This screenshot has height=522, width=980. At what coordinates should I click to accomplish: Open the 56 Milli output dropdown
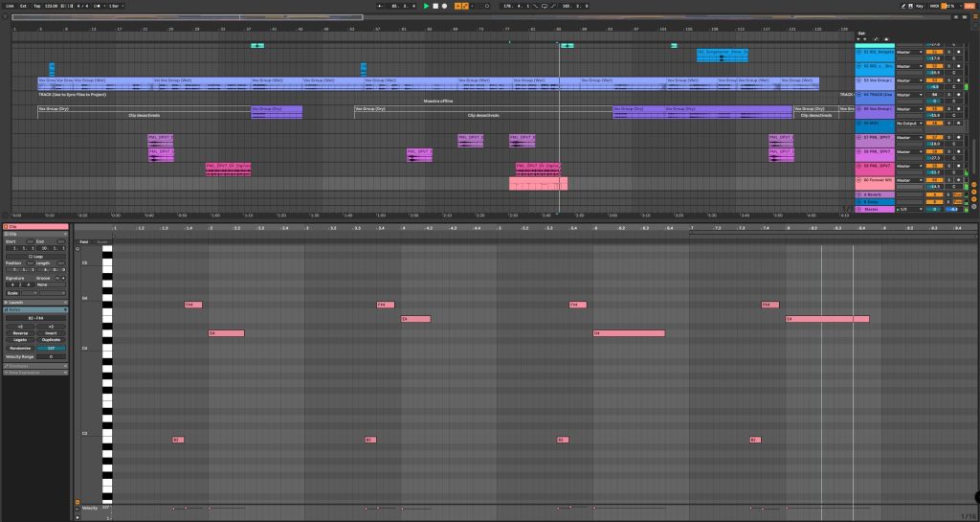click(x=910, y=124)
